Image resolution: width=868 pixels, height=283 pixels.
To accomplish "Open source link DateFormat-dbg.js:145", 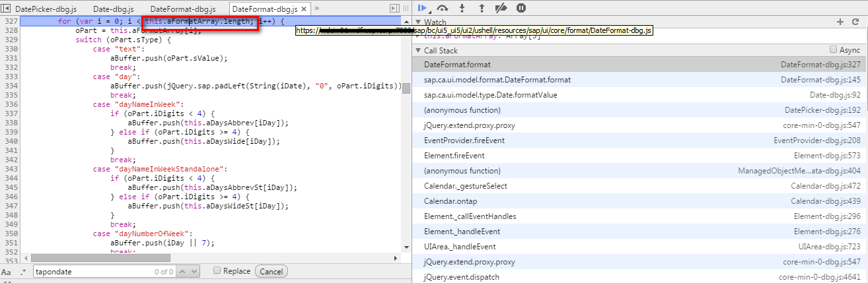I will point(822,79).
